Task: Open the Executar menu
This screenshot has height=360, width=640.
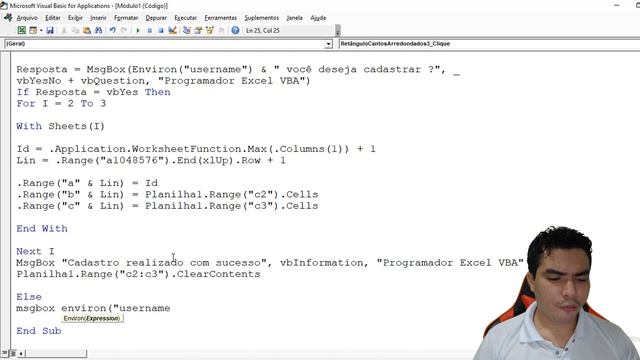Action: (x=185, y=18)
